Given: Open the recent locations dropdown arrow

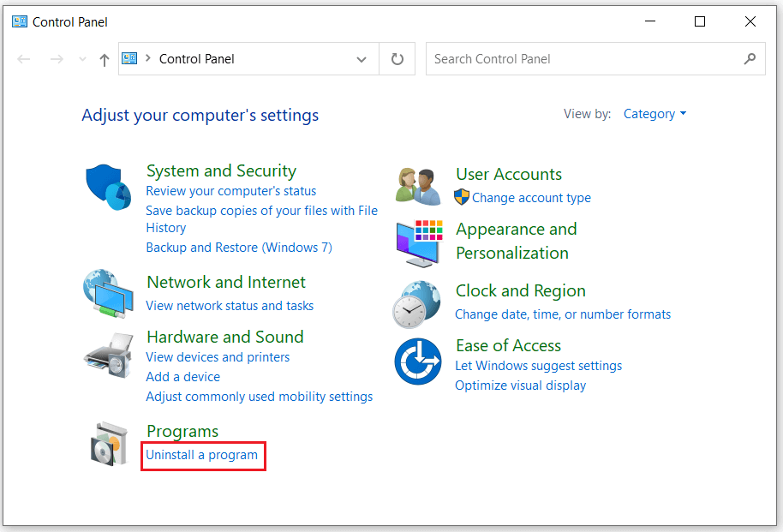Looking at the screenshot, I should click(82, 59).
